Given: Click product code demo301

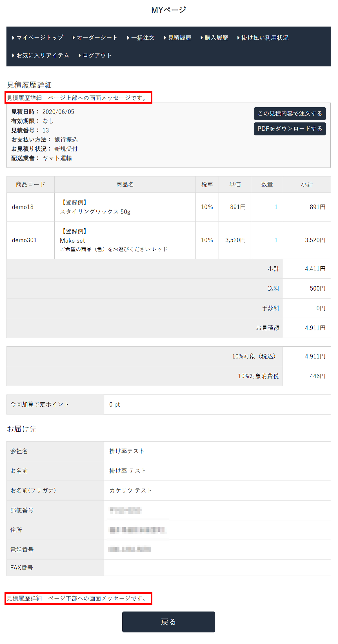Looking at the screenshot, I should pyautogui.click(x=24, y=240).
